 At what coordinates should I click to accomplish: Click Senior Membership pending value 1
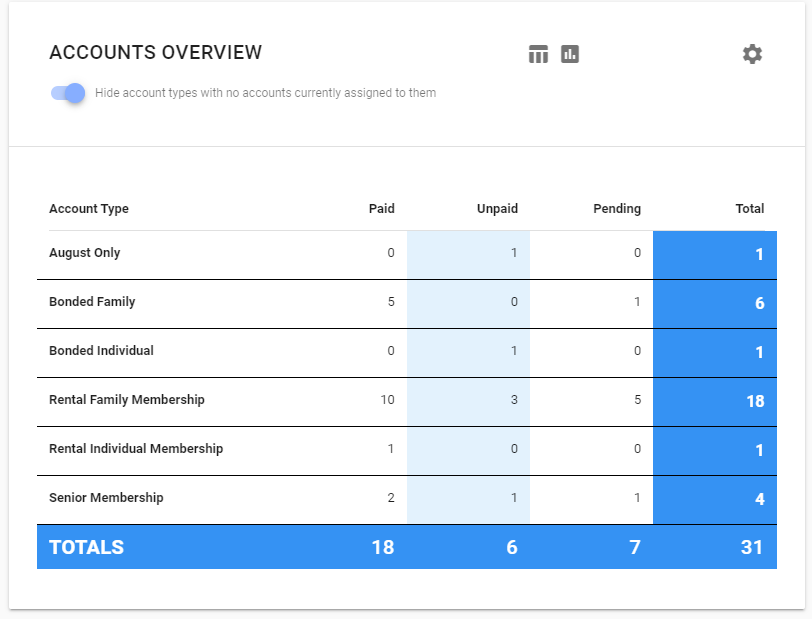(x=637, y=498)
